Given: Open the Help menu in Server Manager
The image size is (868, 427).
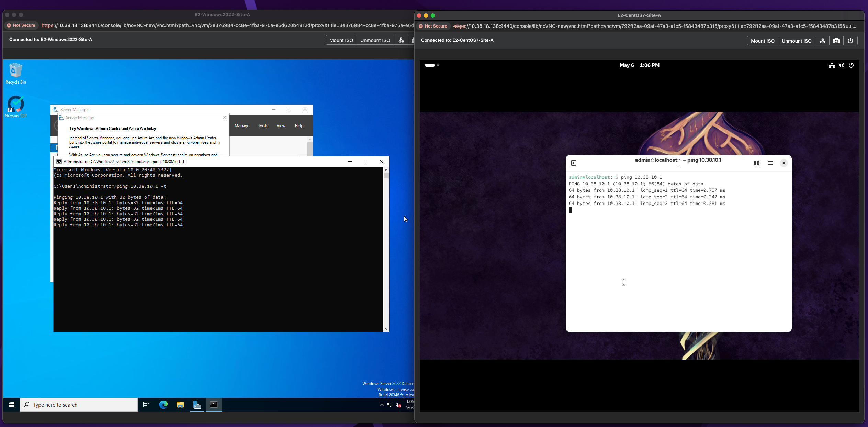Looking at the screenshot, I should [299, 126].
